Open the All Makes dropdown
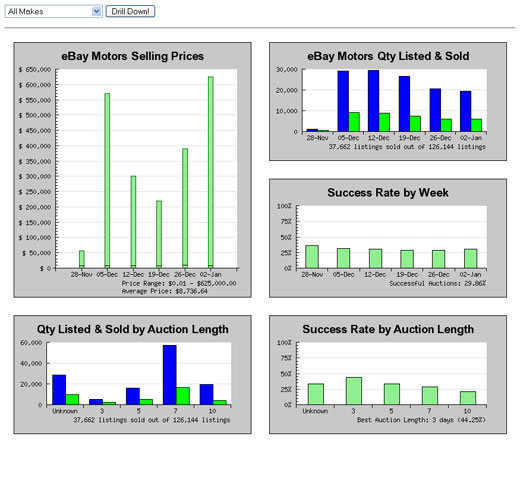520x481 pixels. coord(53,12)
